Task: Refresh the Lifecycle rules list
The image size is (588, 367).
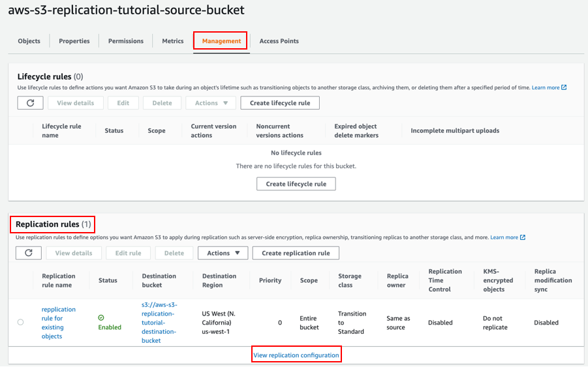Action: [x=31, y=103]
